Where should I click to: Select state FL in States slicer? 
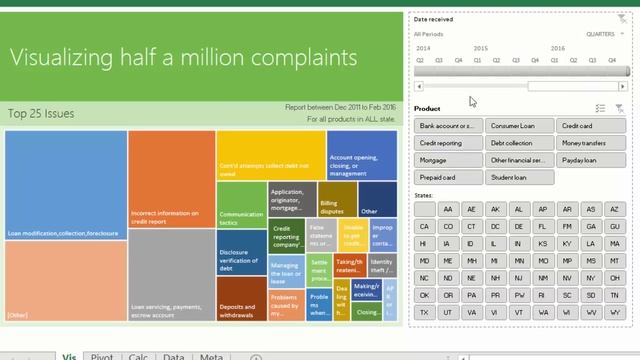543,226
